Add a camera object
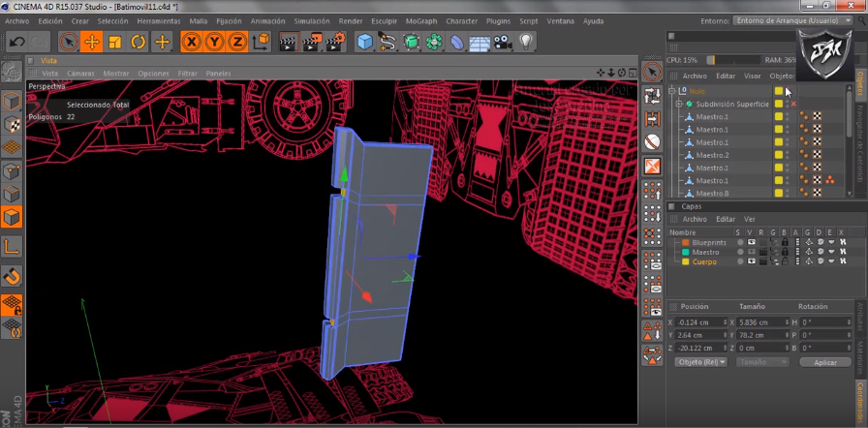The image size is (868, 428). click(503, 42)
